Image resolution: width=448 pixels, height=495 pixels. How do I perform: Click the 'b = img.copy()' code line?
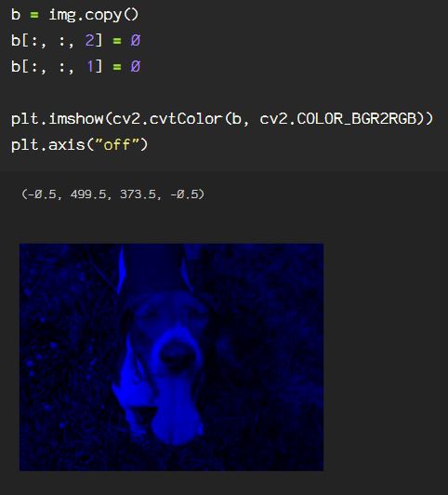[74, 15]
